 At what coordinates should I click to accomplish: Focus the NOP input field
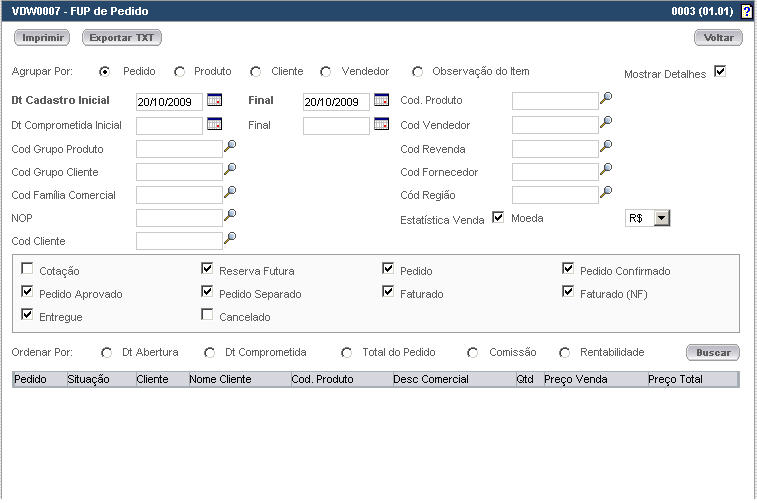[178, 217]
